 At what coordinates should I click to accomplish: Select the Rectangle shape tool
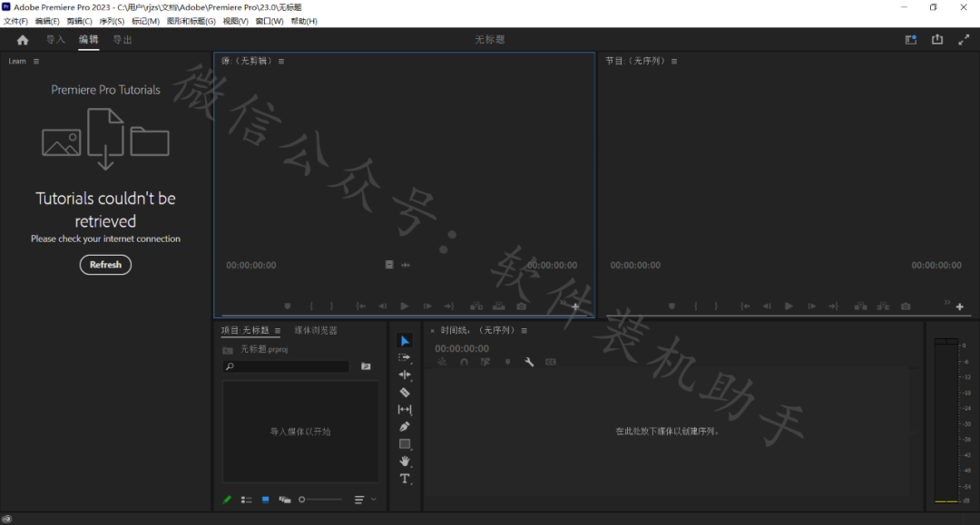pos(405,443)
